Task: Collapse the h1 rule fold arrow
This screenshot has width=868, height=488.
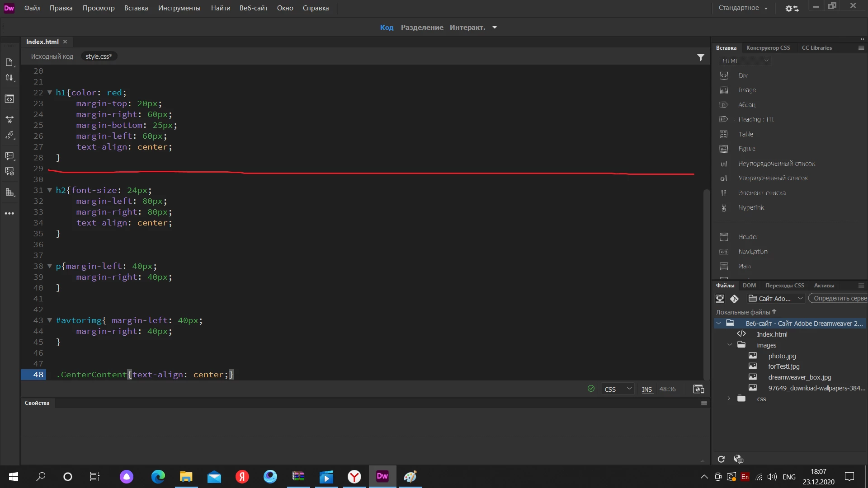Action: (50, 93)
